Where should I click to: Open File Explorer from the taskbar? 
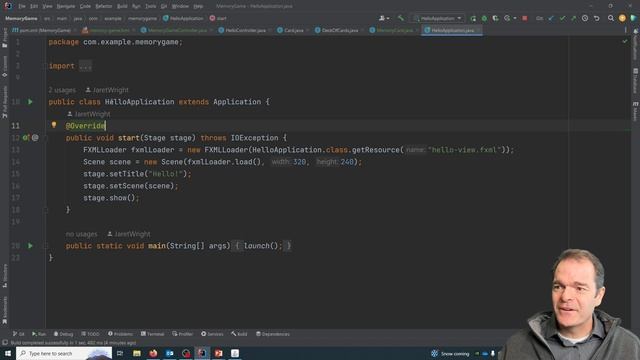tap(137, 353)
